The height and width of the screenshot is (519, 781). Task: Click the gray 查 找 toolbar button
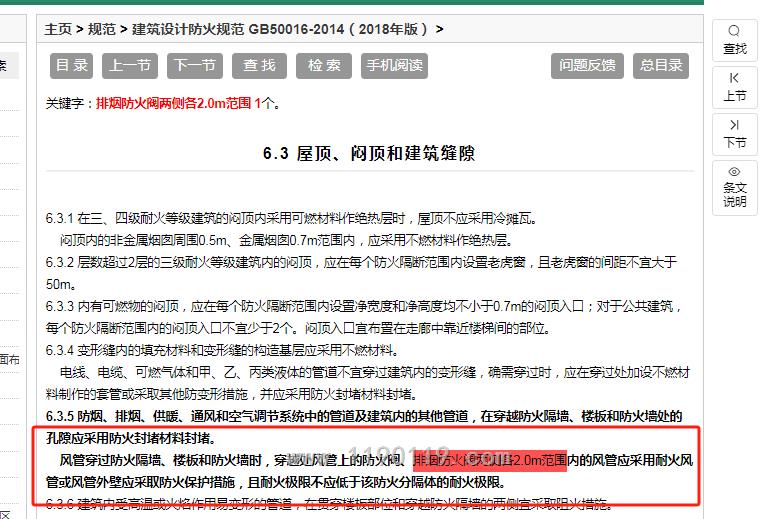click(x=260, y=66)
